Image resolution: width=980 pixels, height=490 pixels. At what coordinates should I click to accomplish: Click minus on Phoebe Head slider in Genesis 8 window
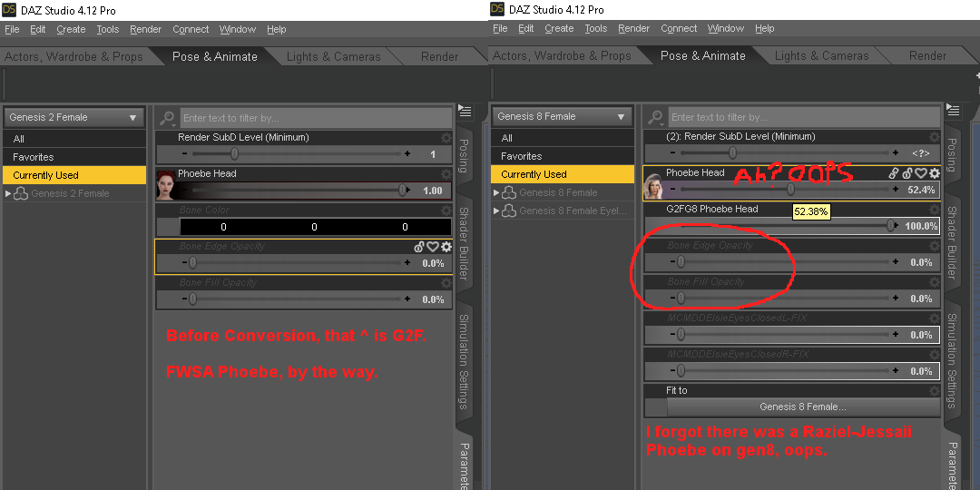[672, 189]
